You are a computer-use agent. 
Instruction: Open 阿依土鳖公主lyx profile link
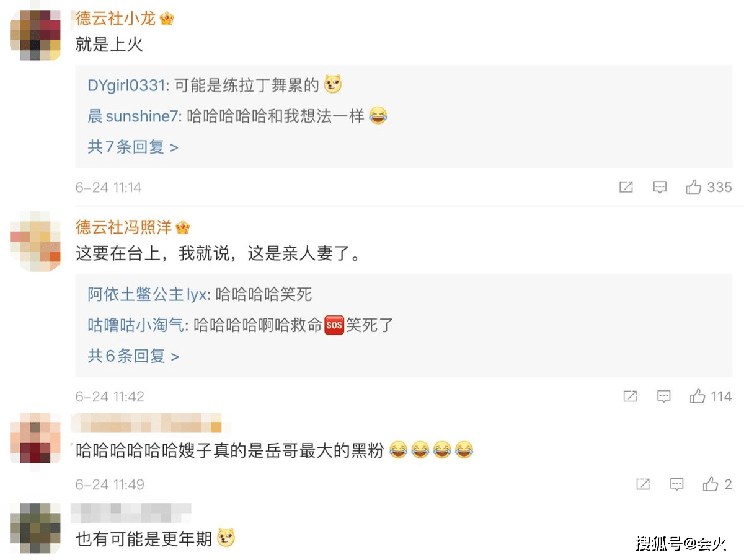pyautogui.click(x=148, y=295)
